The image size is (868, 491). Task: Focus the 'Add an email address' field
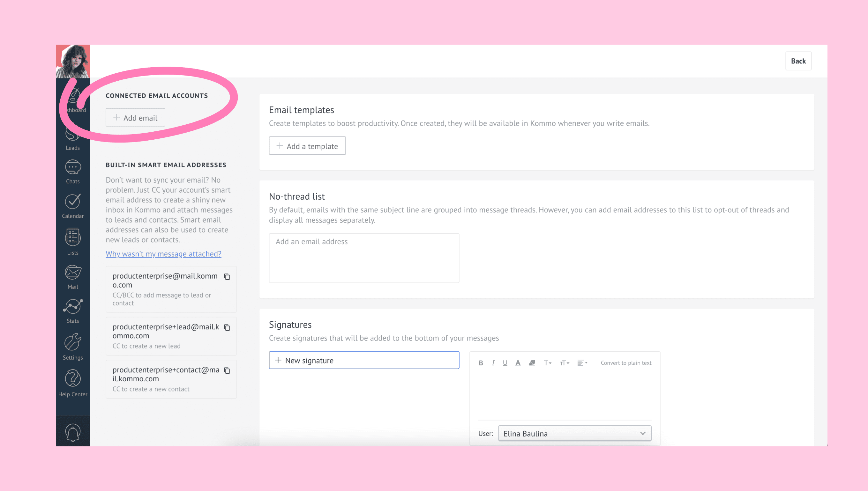[364, 258]
